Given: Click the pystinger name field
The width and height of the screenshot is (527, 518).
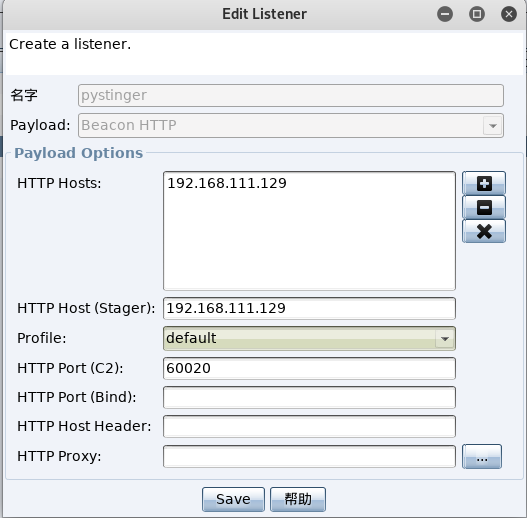Looking at the screenshot, I should (x=291, y=95).
